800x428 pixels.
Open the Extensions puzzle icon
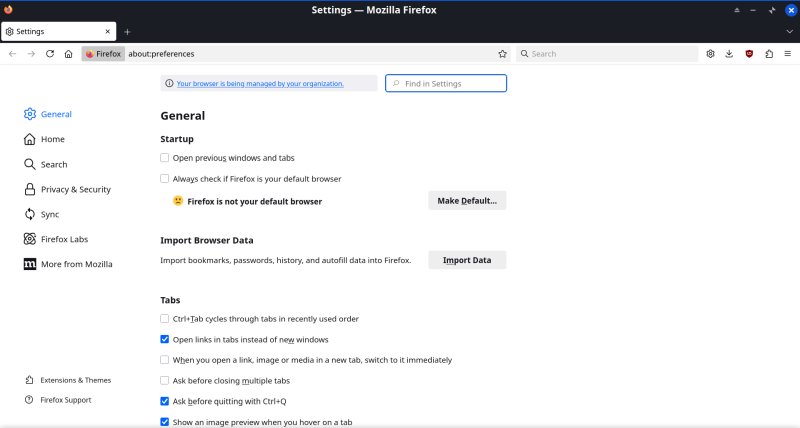click(x=768, y=54)
